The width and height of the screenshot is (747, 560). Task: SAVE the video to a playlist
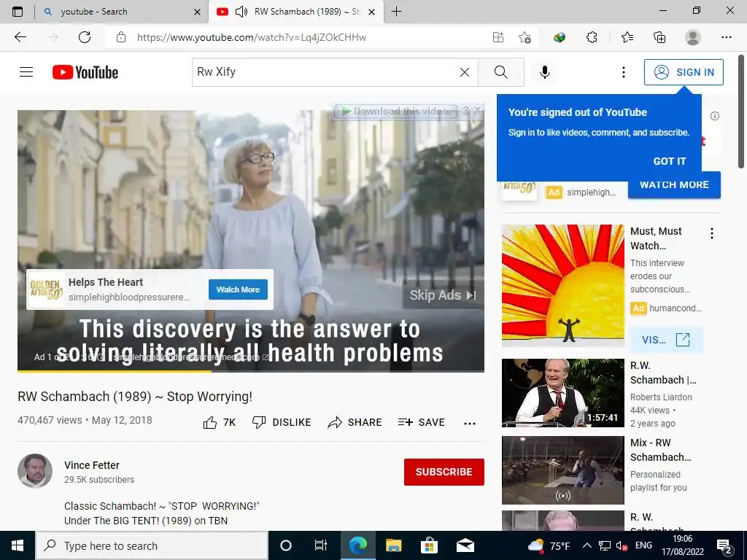point(421,422)
